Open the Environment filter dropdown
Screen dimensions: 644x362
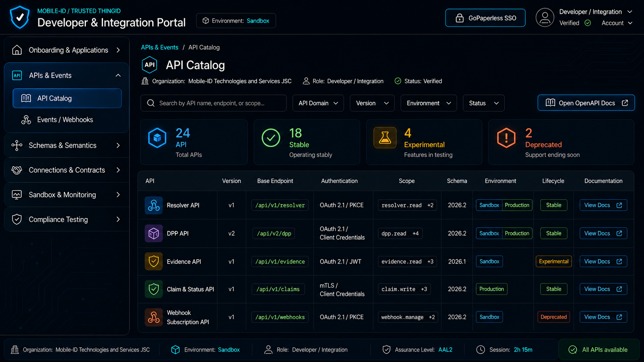tap(429, 103)
